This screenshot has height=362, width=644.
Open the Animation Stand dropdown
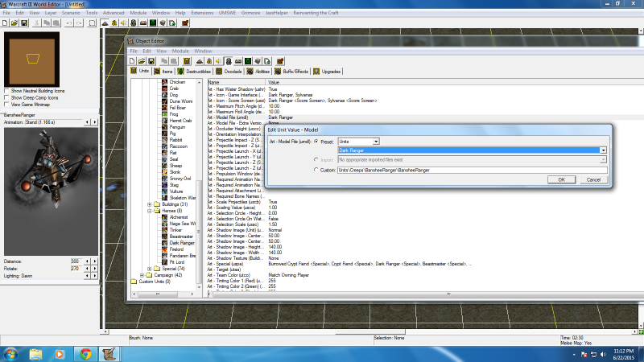coord(54,122)
